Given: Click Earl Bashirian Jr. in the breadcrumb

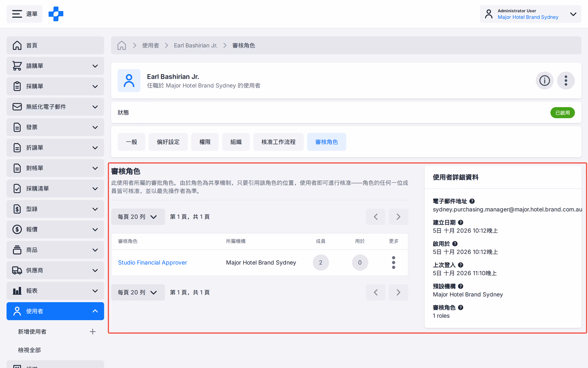Looking at the screenshot, I should click(x=196, y=46).
